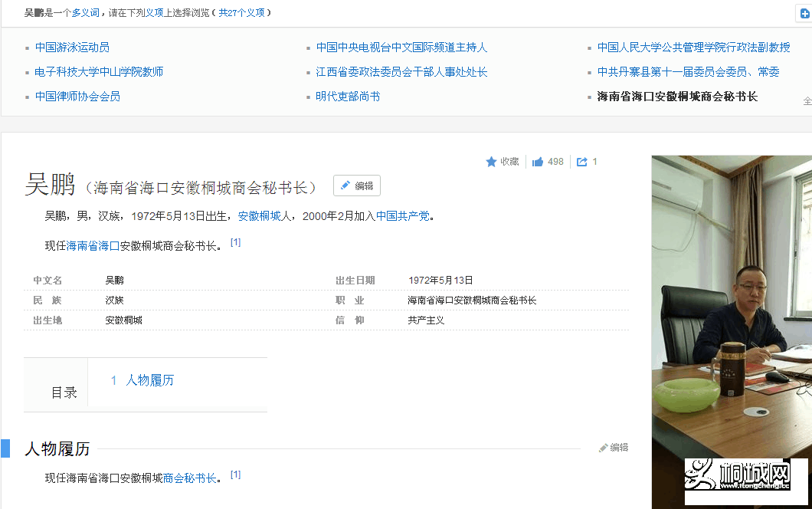Open the 中共丹寨县第十一届委员会委员 entry
Screen dimensions: 812x509
click(688, 72)
